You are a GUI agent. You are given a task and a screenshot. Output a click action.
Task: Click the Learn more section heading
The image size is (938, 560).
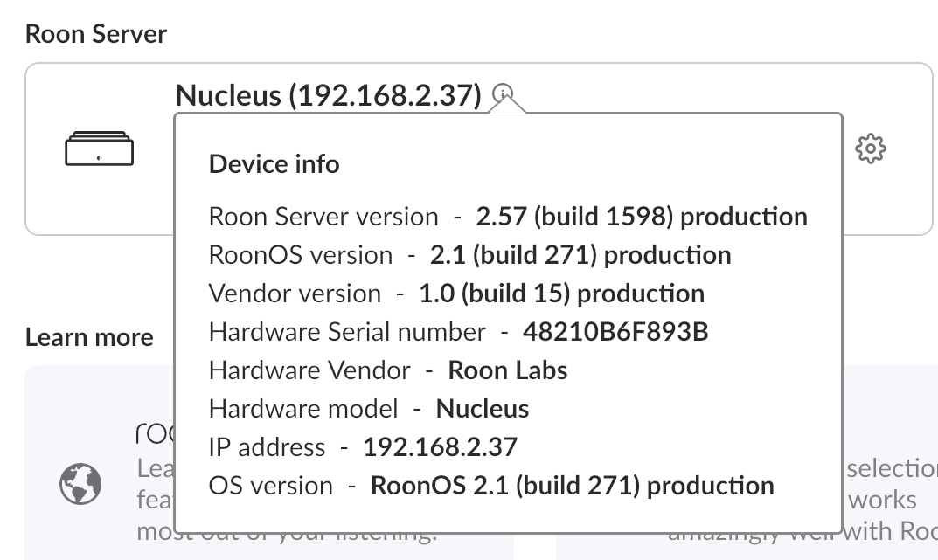(x=89, y=337)
